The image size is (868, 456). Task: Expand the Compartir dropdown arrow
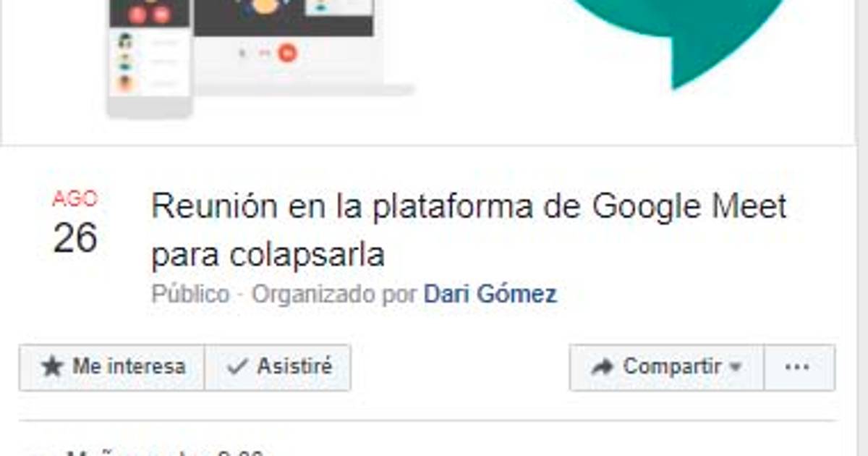click(736, 368)
